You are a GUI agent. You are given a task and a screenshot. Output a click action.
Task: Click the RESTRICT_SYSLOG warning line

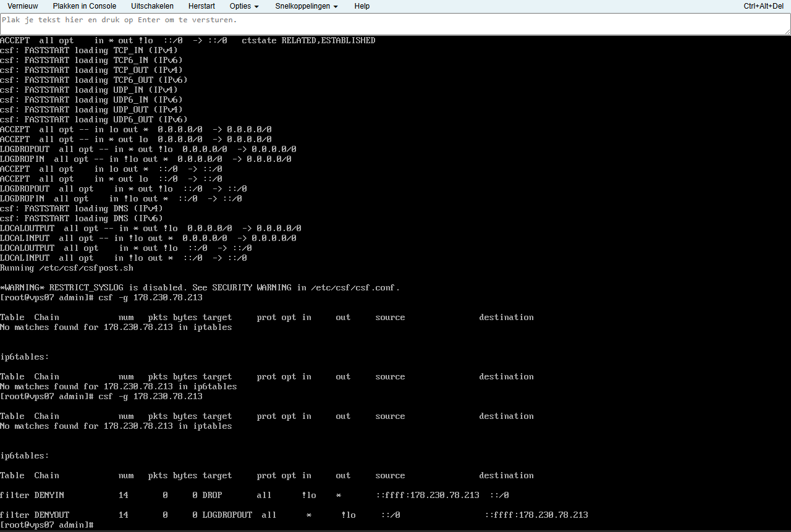[200, 287]
